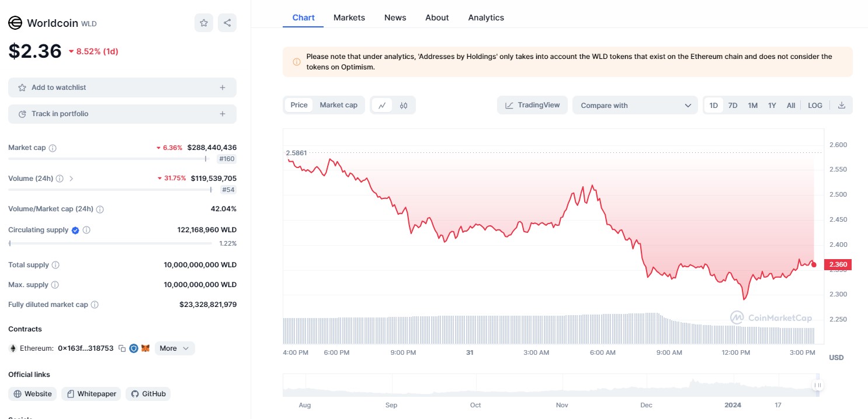
Task: Select Market cap chart mode
Action: 338,105
